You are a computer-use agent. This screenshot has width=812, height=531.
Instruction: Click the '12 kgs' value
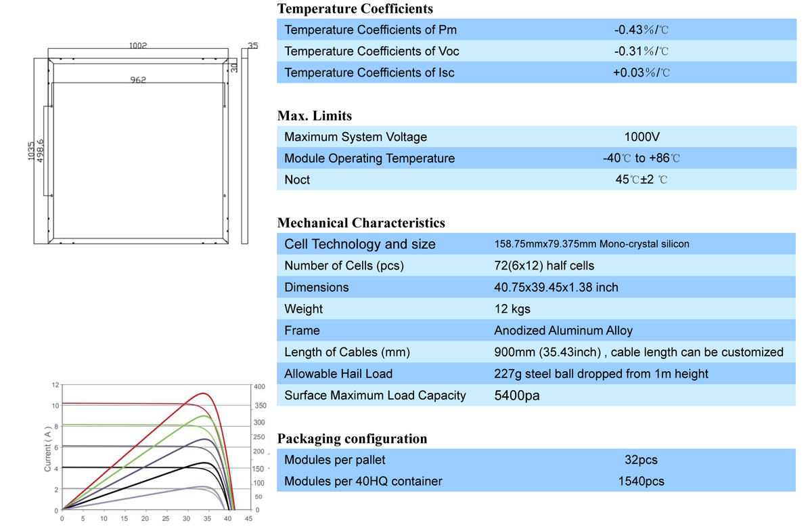click(512, 309)
